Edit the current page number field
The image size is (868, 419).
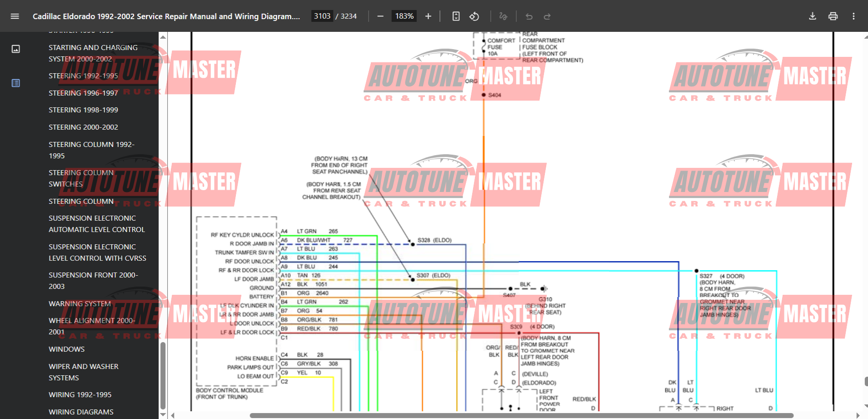322,15
